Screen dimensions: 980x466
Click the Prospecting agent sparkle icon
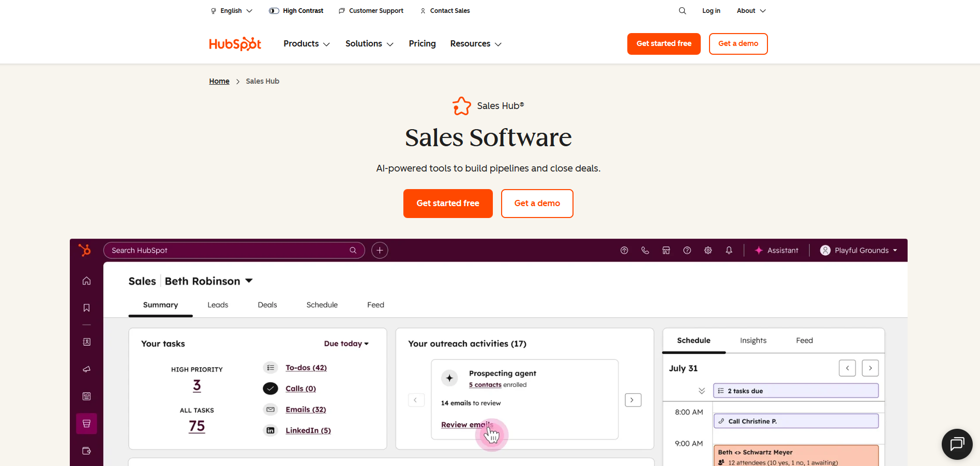[x=449, y=378]
